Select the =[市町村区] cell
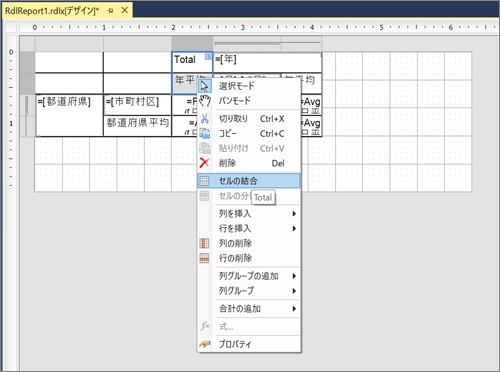 pos(137,105)
